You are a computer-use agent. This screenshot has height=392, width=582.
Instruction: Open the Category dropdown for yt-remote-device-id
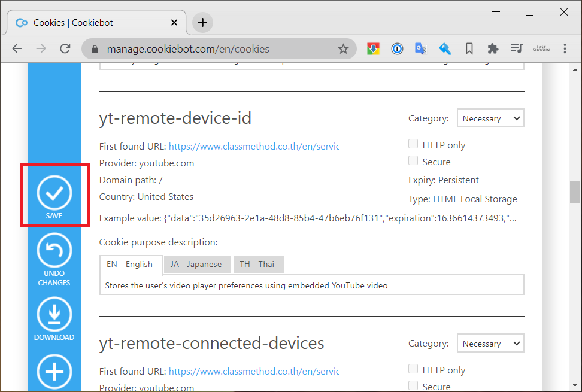(490, 118)
